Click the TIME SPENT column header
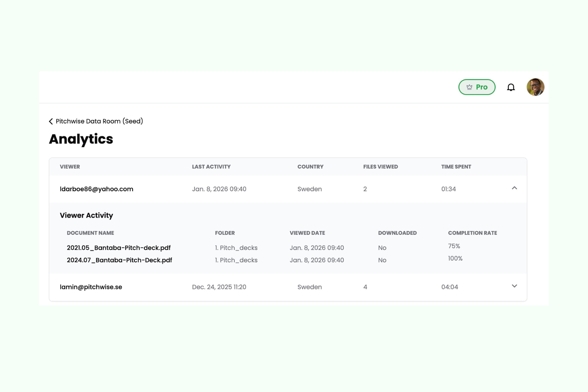Viewport: 588px width, 392px height. pyautogui.click(x=456, y=167)
